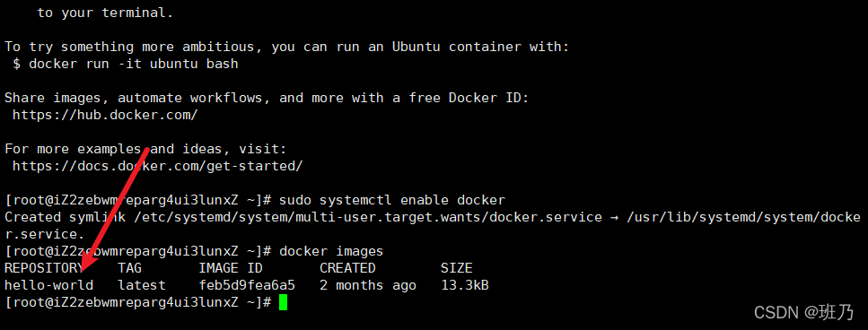
Task: Click the TAG column header
Action: pos(129,269)
